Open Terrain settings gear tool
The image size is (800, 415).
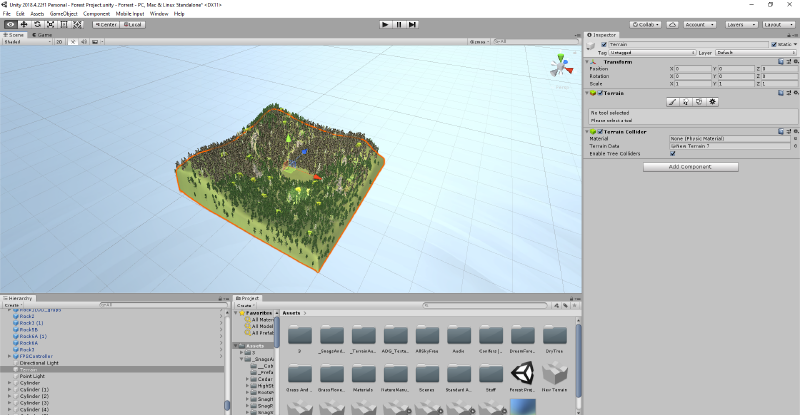click(x=712, y=101)
